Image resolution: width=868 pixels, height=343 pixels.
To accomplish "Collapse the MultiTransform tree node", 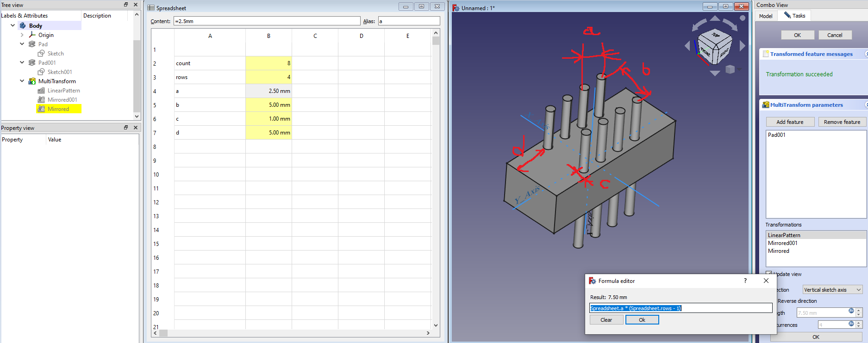I will click(22, 81).
